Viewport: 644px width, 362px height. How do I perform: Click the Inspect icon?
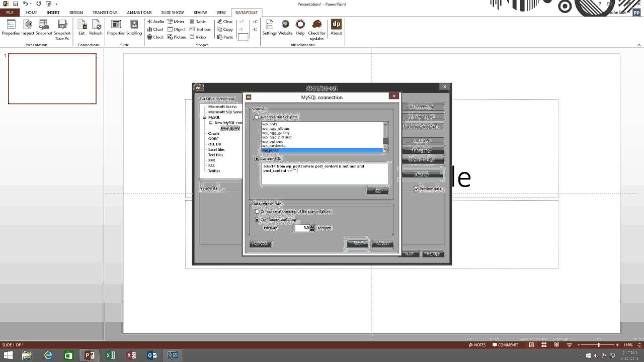pos(28,28)
